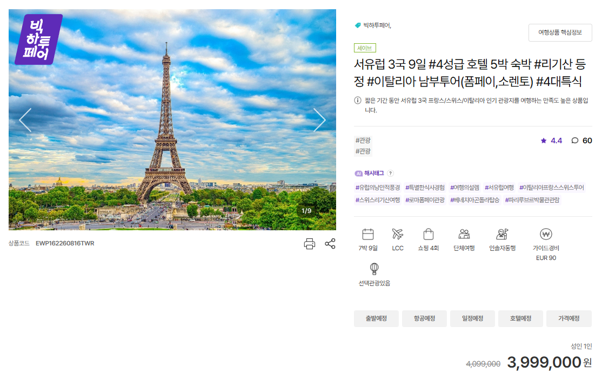Click hashtag #스위스리기산여행
The height and width of the screenshot is (373, 602).
click(378, 200)
